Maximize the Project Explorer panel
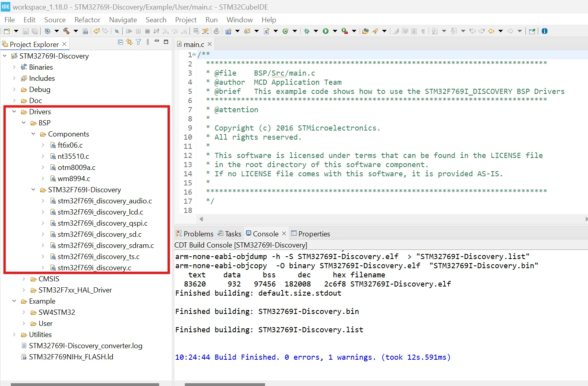 [x=166, y=41]
